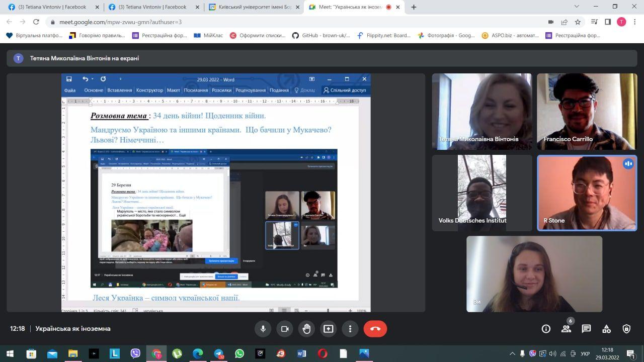Open meeting details info icon
The width and height of the screenshot is (644, 362).
pyautogui.click(x=546, y=329)
